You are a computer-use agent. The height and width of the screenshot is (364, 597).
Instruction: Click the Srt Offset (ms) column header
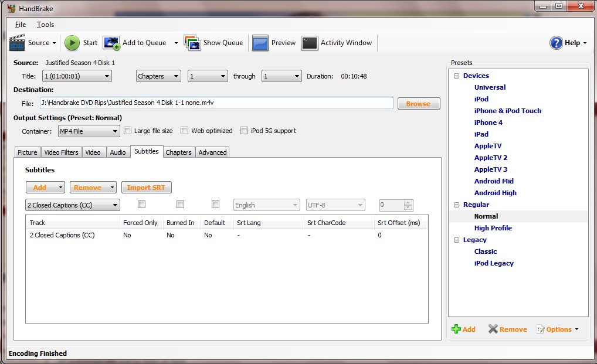coord(401,223)
